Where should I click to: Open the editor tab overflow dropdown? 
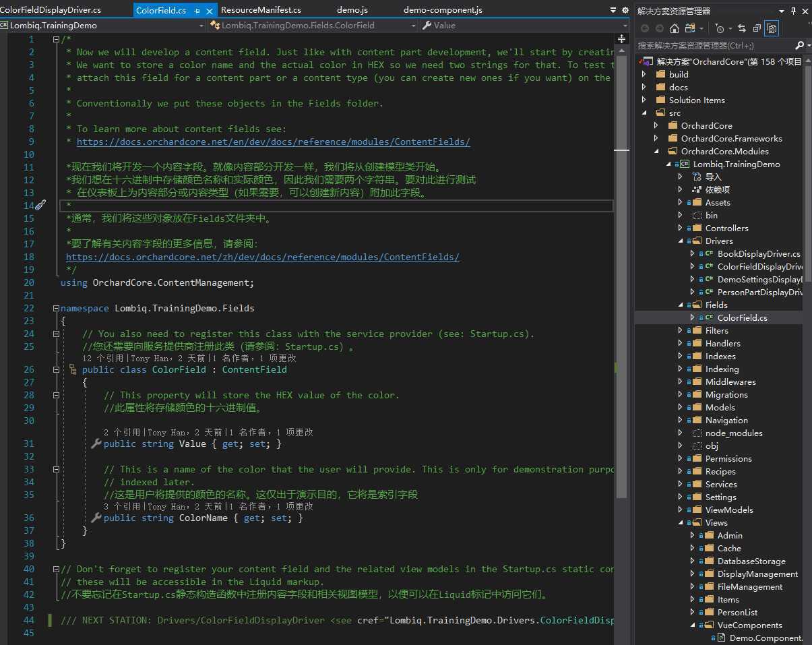pos(613,10)
